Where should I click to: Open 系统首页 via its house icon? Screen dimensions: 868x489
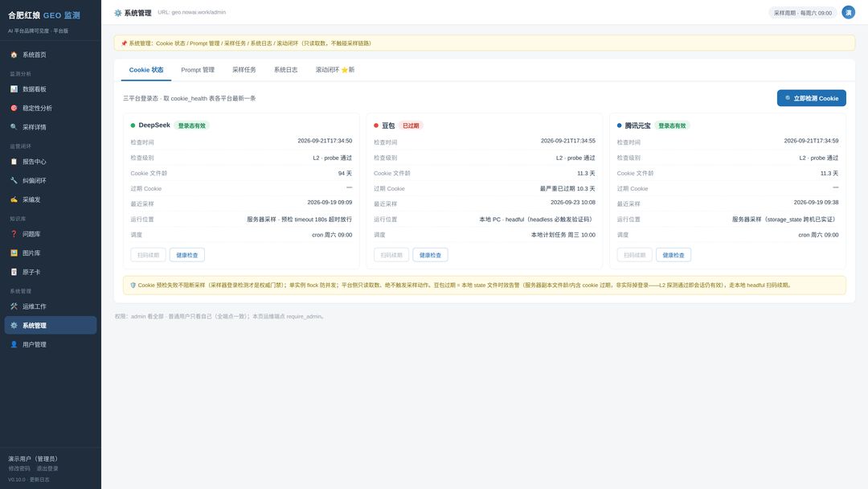14,55
